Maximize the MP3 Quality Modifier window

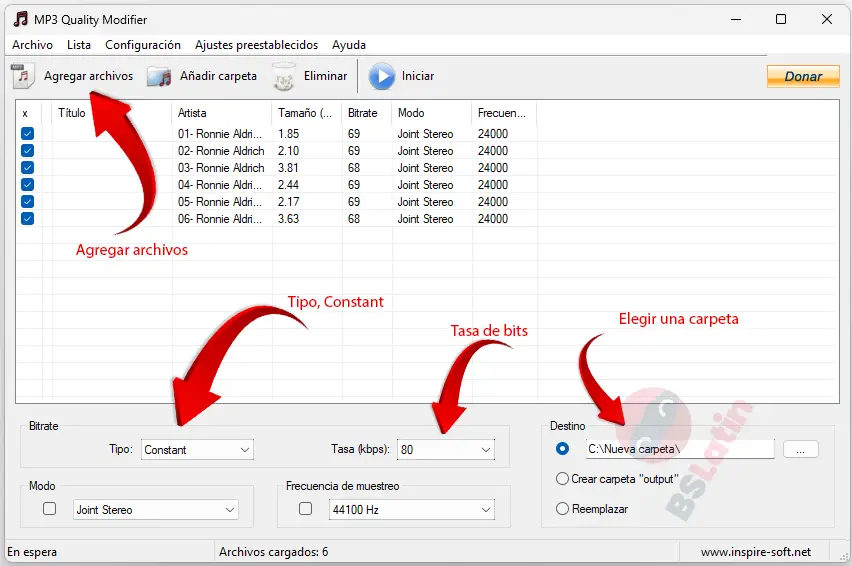(x=781, y=19)
